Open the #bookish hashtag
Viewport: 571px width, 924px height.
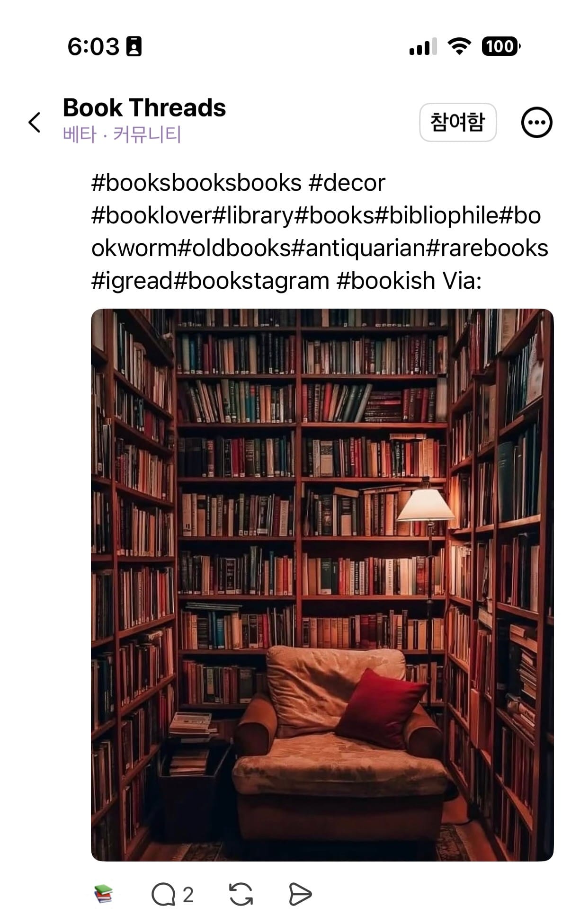[385, 281]
